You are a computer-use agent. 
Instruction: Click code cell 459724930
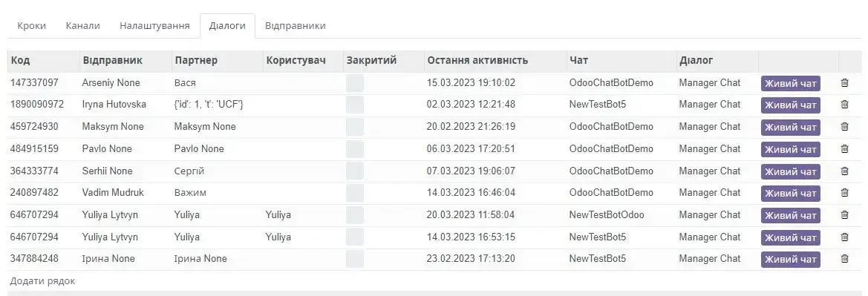pos(34,127)
